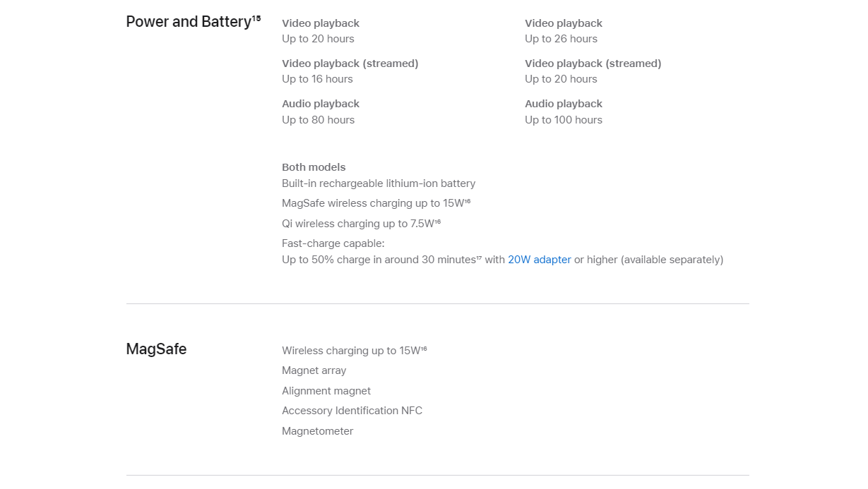Image resolution: width=868 pixels, height=489 pixels.
Task: Click 'Accessory Identification NFC' list item
Action: [352, 411]
